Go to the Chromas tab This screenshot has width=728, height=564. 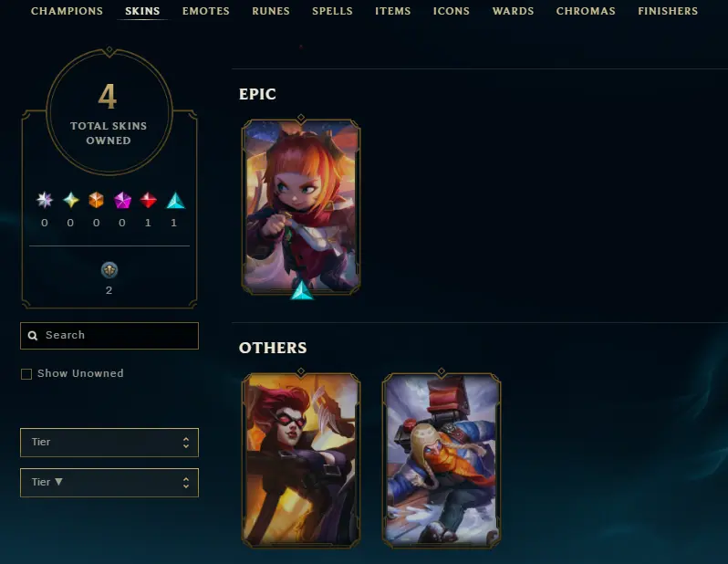point(586,11)
